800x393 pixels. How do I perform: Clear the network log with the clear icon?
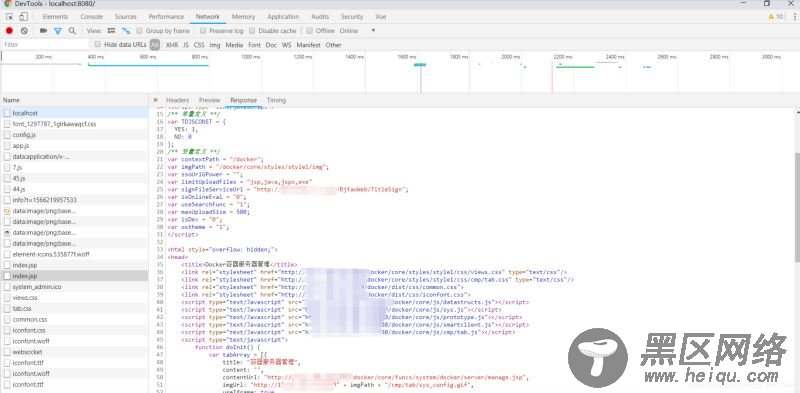click(x=24, y=31)
